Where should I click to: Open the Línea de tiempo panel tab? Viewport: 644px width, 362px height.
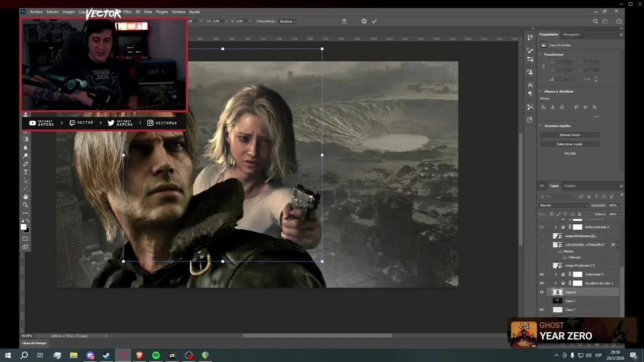[x=34, y=343]
